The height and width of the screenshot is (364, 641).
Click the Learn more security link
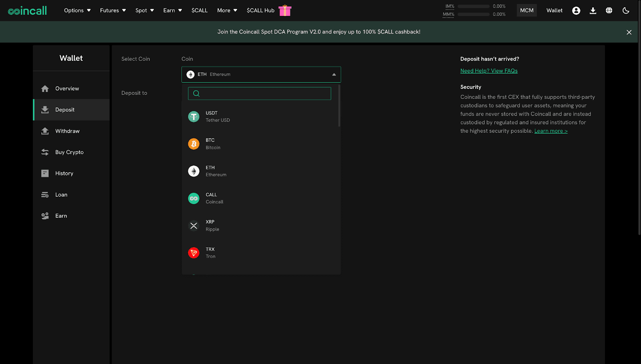(x=551, y=131)
